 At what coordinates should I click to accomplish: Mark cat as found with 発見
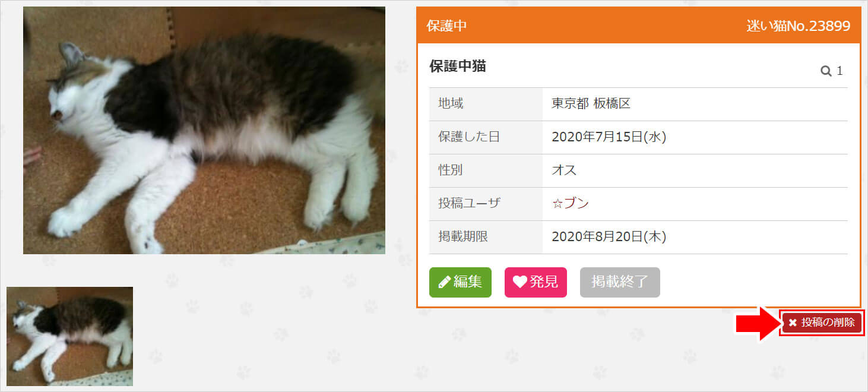pyautogui.click(x=536, y=282)
